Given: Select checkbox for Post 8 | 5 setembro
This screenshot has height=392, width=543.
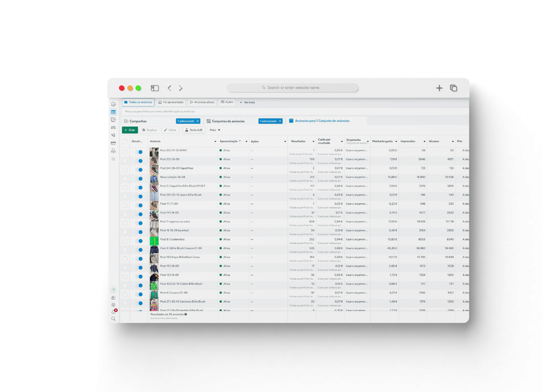Looking at the screenshot, I should (x=125, y=241).
